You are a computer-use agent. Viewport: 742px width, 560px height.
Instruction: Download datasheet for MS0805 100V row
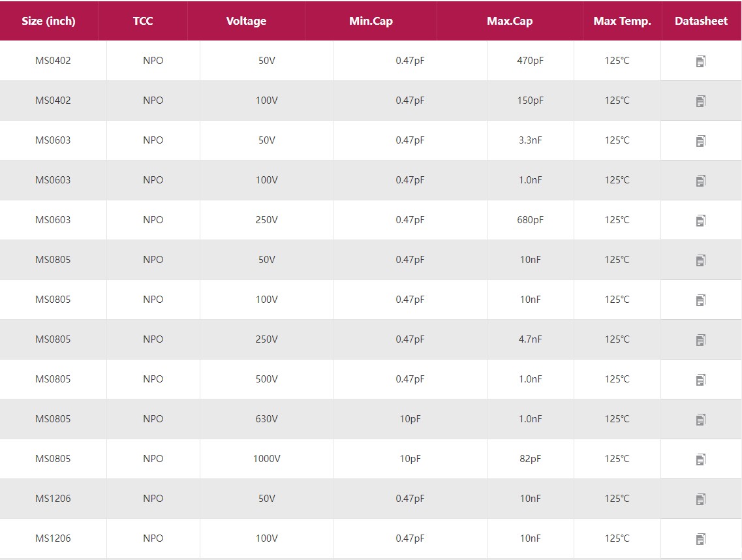click(700, 300)
